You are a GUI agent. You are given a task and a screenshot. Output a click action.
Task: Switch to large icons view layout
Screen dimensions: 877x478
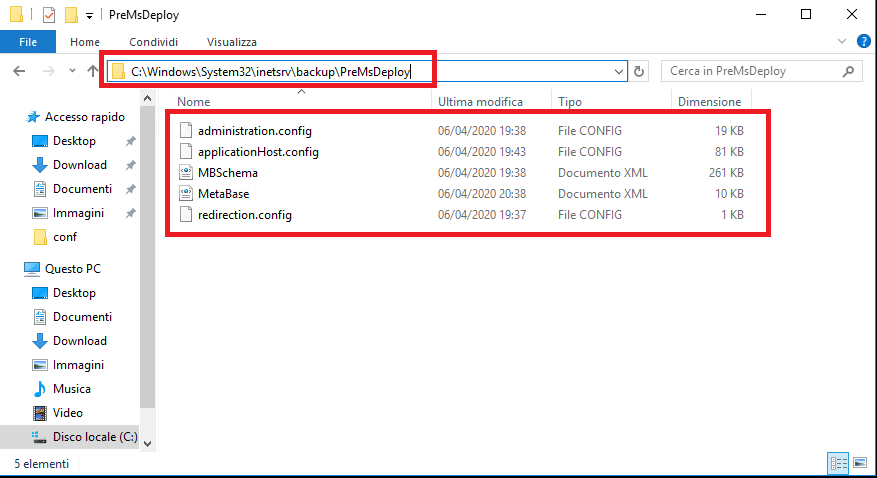[860, 463]
